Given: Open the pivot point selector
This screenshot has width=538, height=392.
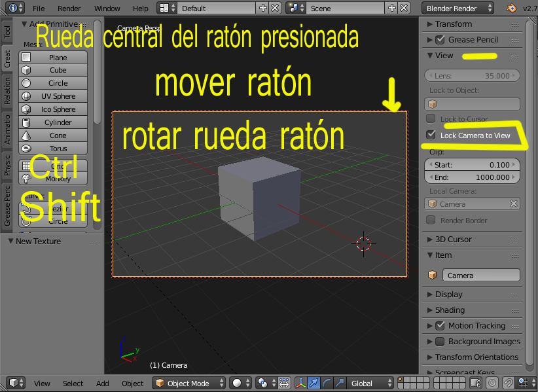Looking at the screenshot, I should coord(266,383).
